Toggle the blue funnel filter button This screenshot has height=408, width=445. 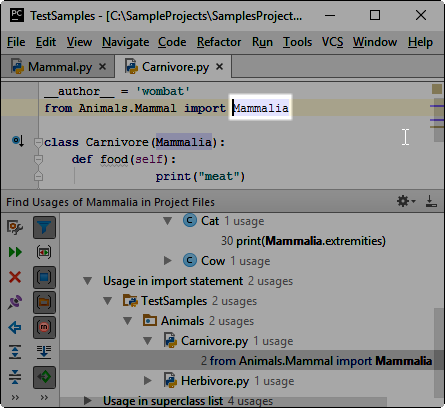click(44, 227)
